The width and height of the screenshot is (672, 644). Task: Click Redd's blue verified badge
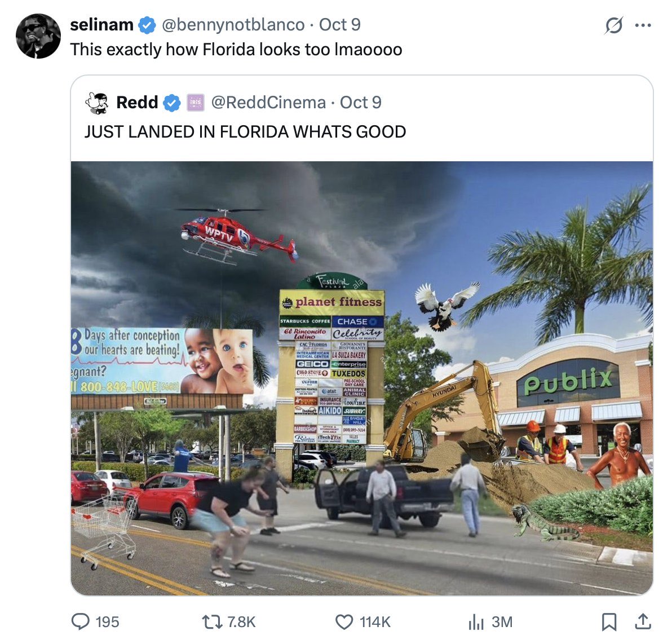[171, 103]
